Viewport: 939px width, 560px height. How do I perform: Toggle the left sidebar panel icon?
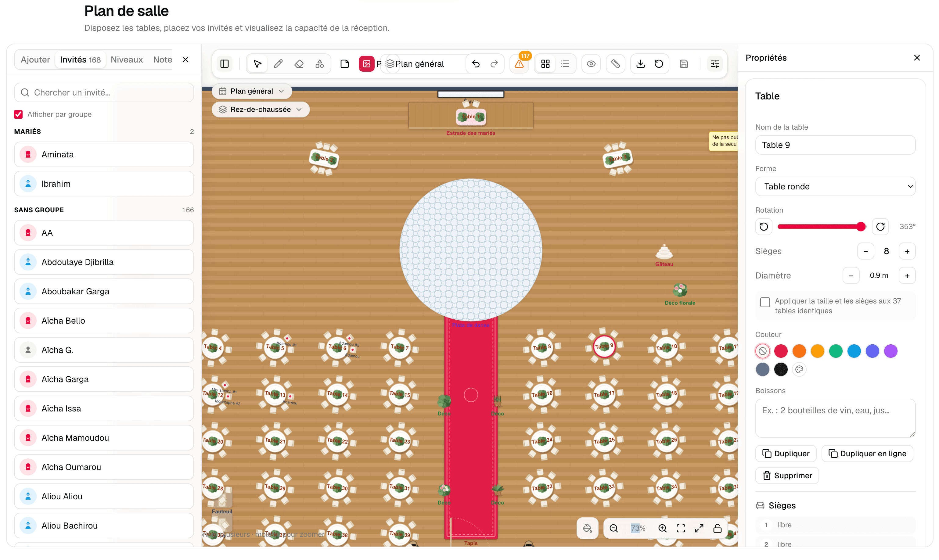pyautogui.click(x=225, y=64)
